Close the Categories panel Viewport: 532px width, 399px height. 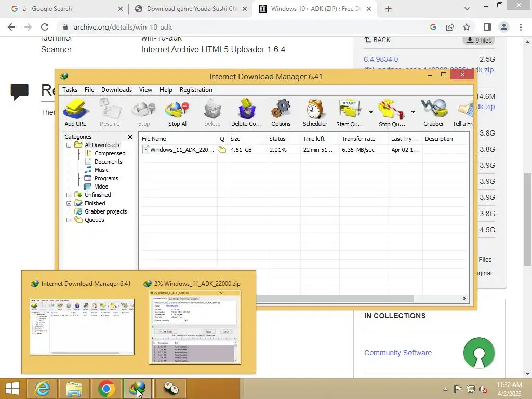130,137
